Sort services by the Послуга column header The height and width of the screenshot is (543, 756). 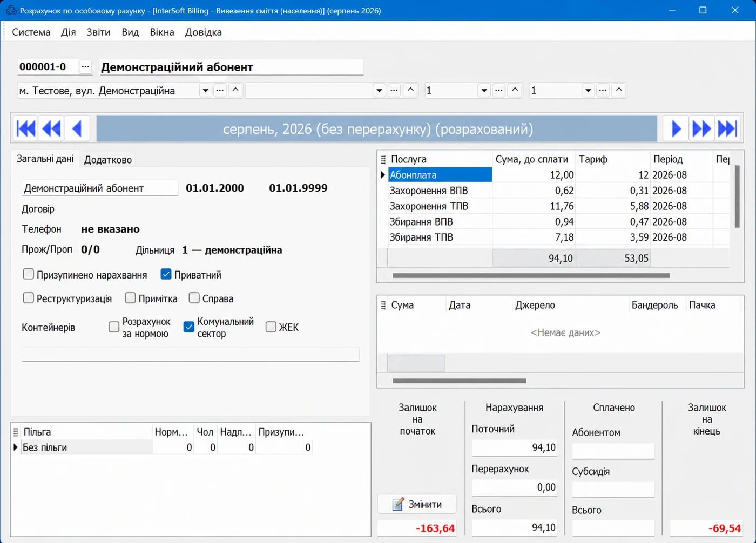pyautogui.click(x=440, y=159)
